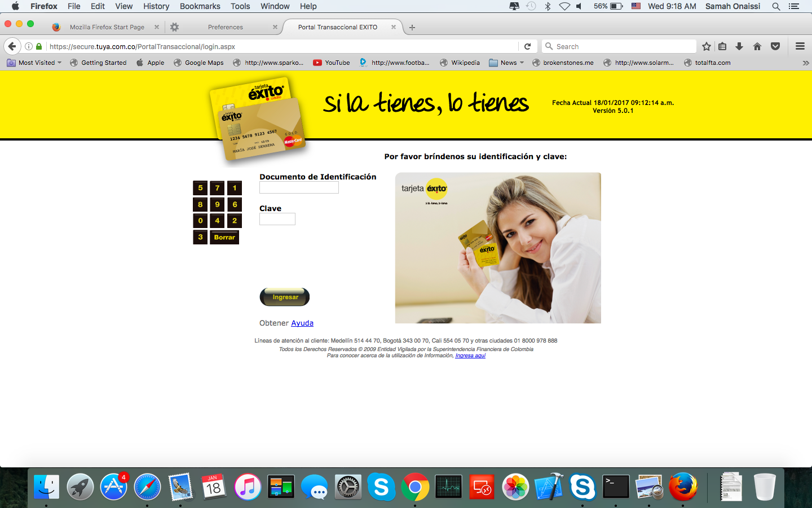Open the Edit menu
The width and height of the screenshot is (812, 508).
98,6
